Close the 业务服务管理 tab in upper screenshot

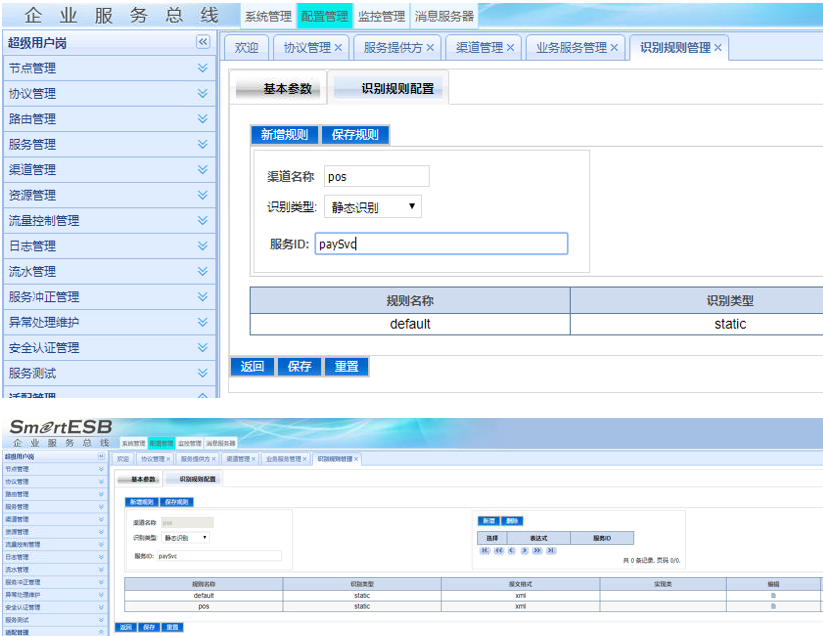click(x=615, y=47)
